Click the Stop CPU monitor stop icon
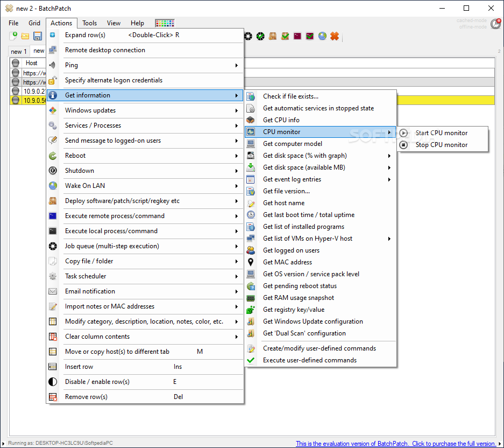The width and height of the screenshot is (504, 448). coord(403,145)
